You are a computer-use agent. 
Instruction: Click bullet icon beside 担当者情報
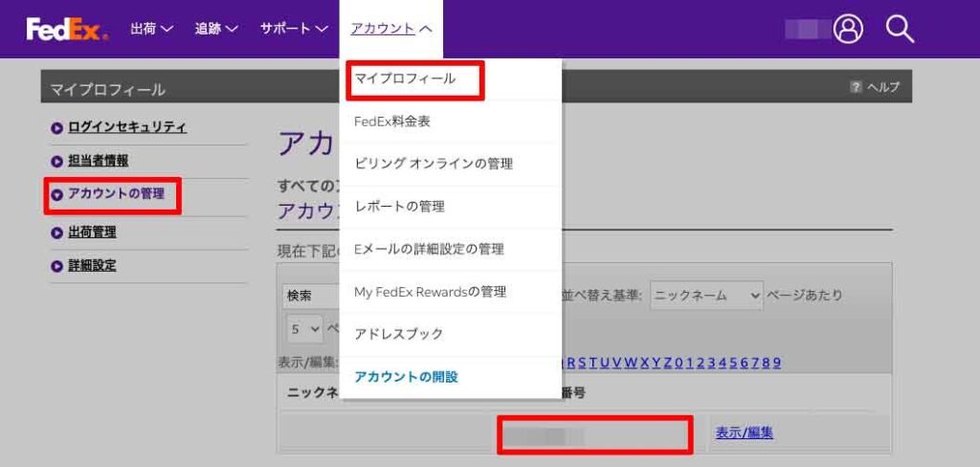pos(56,162)
